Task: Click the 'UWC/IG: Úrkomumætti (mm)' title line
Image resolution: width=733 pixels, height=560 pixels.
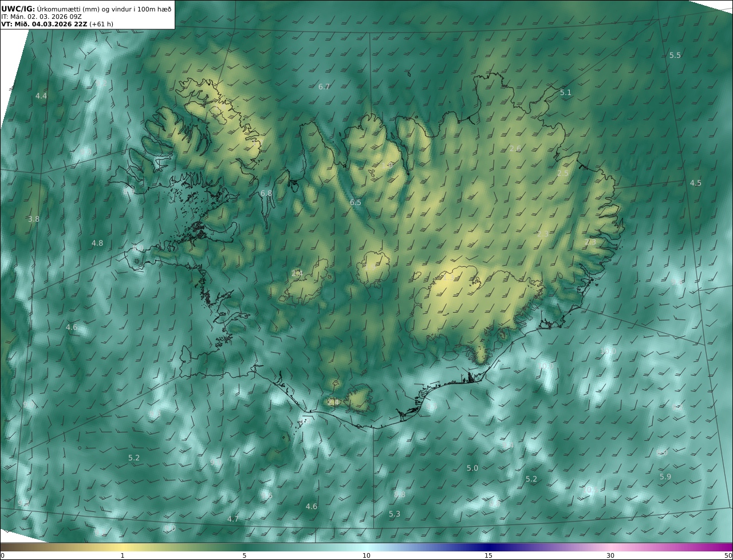Action: click(x=86, y=9)
